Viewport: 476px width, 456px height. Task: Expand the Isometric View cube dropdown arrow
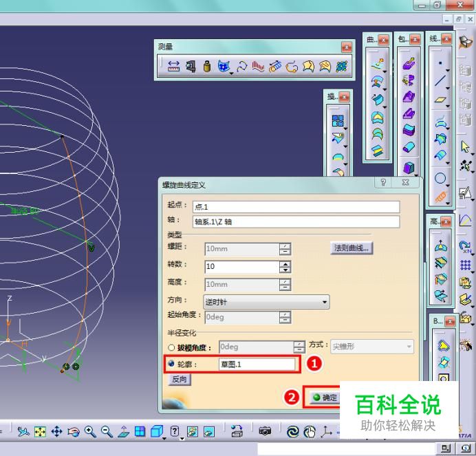(x=164, y=438)
